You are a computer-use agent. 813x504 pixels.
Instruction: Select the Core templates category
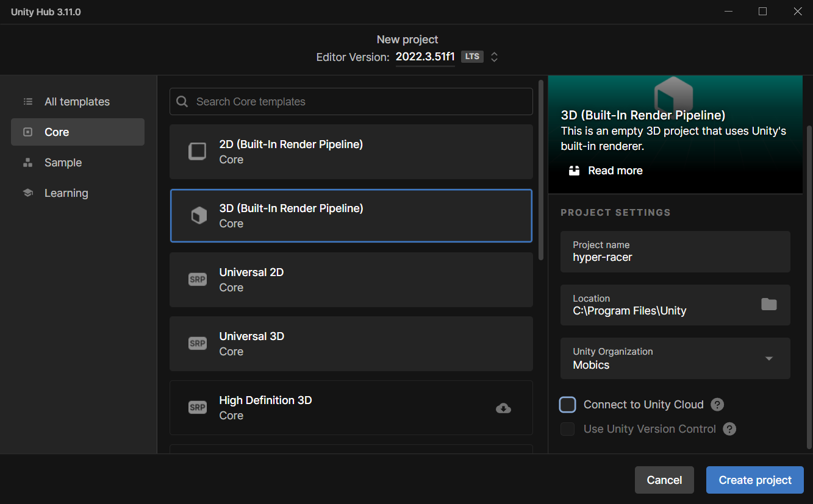pos(77,132)
